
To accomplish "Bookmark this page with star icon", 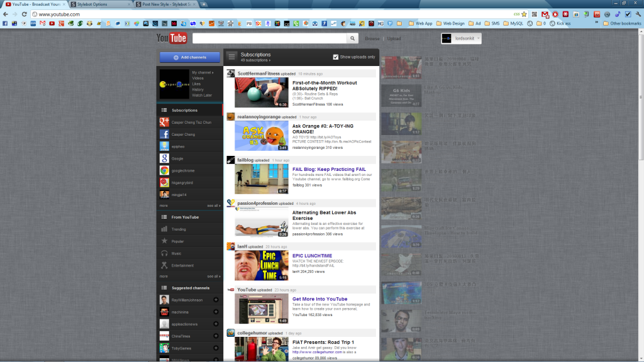I will click(524, 14).
